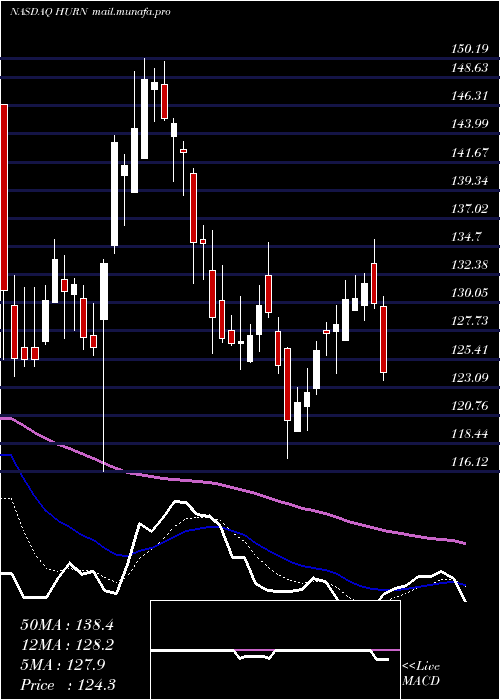Click the 143.99 price level label
The image size is (500, 700).
(x=470, y=124)
